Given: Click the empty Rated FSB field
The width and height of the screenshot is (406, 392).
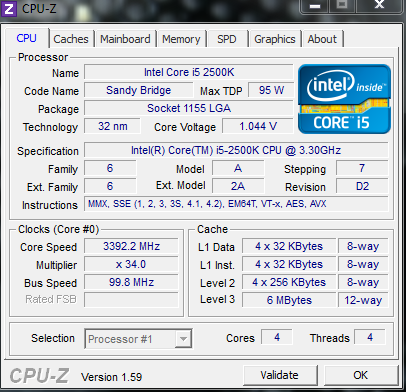Looking at the screenshot, I should pos(131,300).
